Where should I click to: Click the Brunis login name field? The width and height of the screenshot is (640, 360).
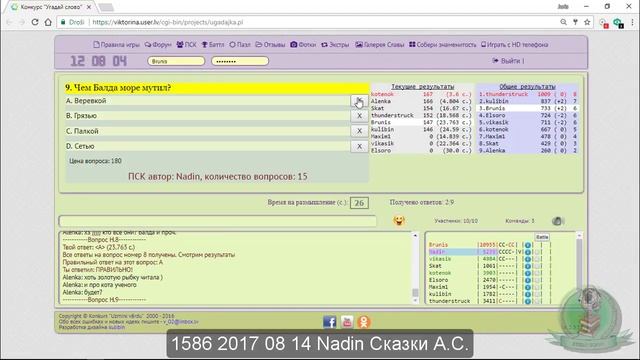pyautogui.click(x=176, y=61)
